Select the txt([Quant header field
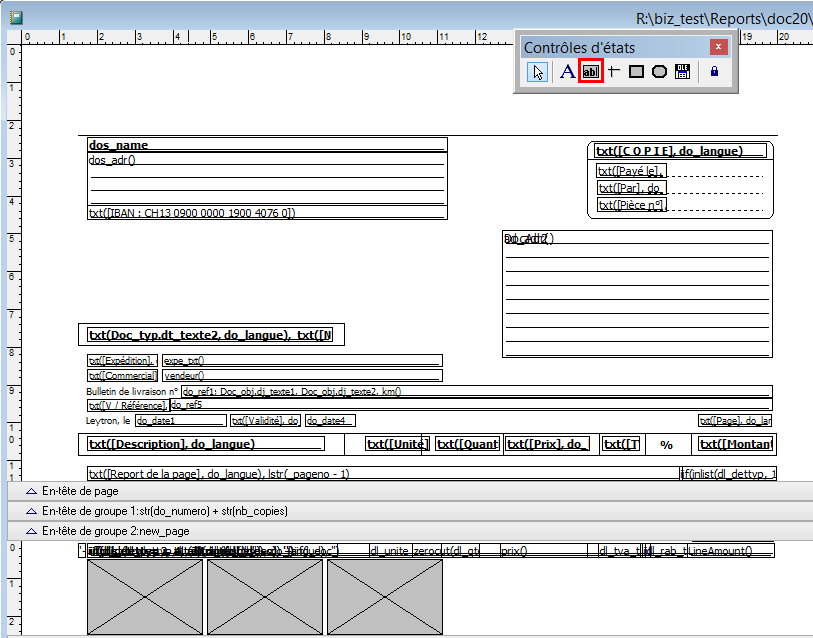This screenshot has width=813, height=638. pyautogui.click(x=468, y=444)
